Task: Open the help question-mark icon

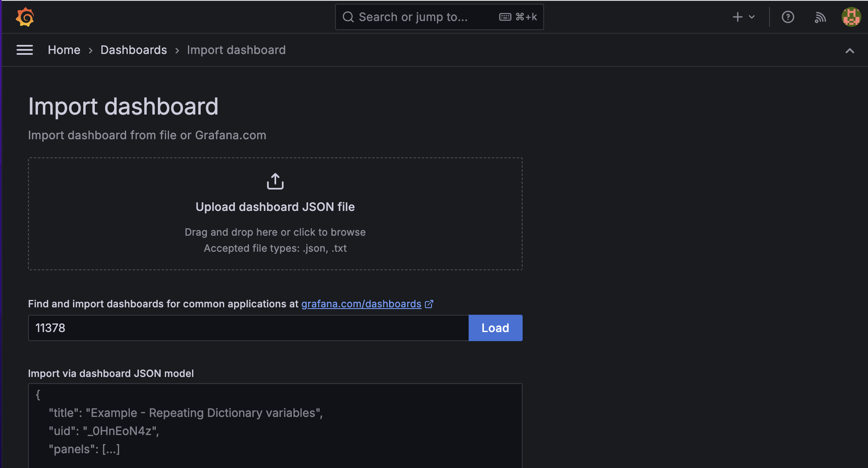Action: click(788, 17)
